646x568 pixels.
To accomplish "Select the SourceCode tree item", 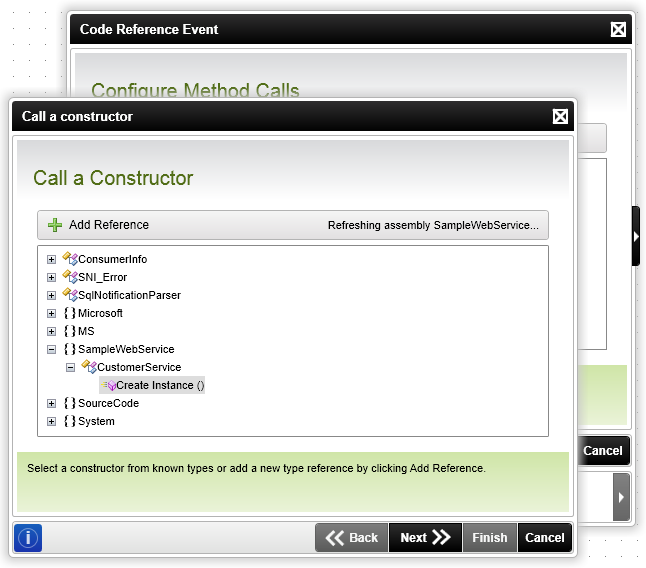I will click(108, 403).
